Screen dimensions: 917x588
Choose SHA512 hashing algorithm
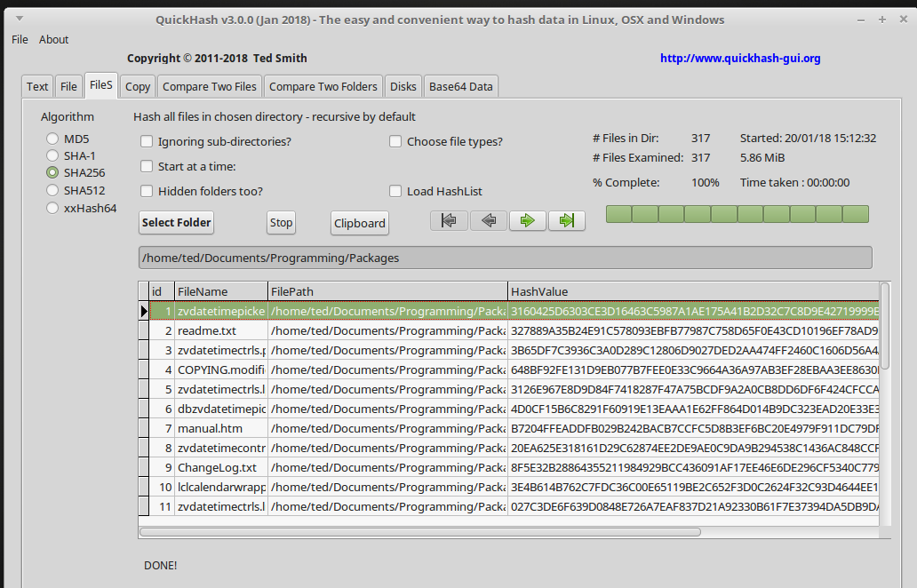(53, 190)
